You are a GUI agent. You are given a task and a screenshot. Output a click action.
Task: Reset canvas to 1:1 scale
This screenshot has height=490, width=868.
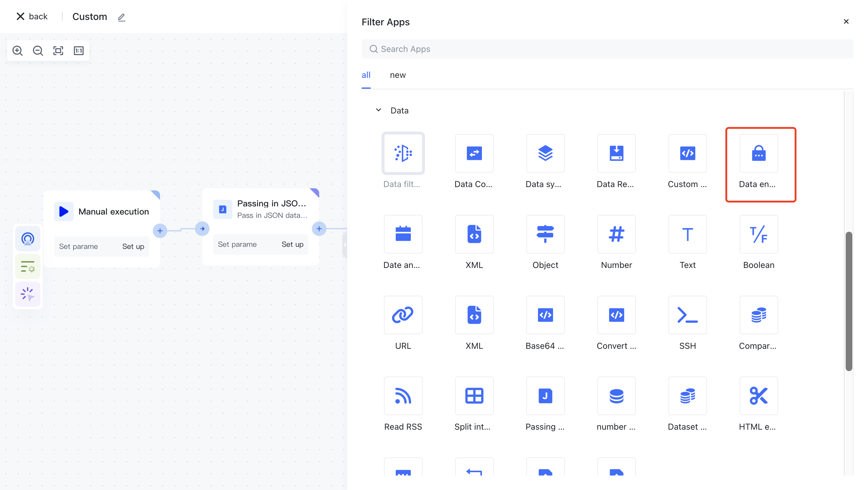pyautogui.click(x=78, y=51)
